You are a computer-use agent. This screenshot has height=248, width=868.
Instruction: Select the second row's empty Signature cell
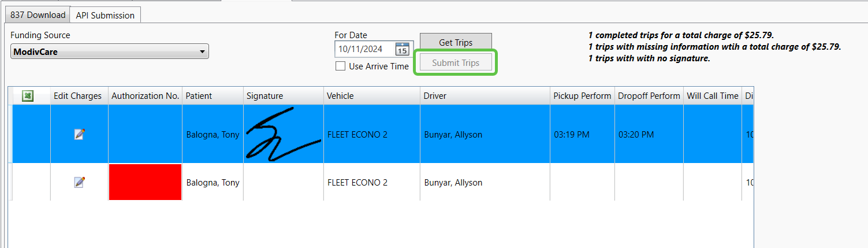[x=283, y=182]
